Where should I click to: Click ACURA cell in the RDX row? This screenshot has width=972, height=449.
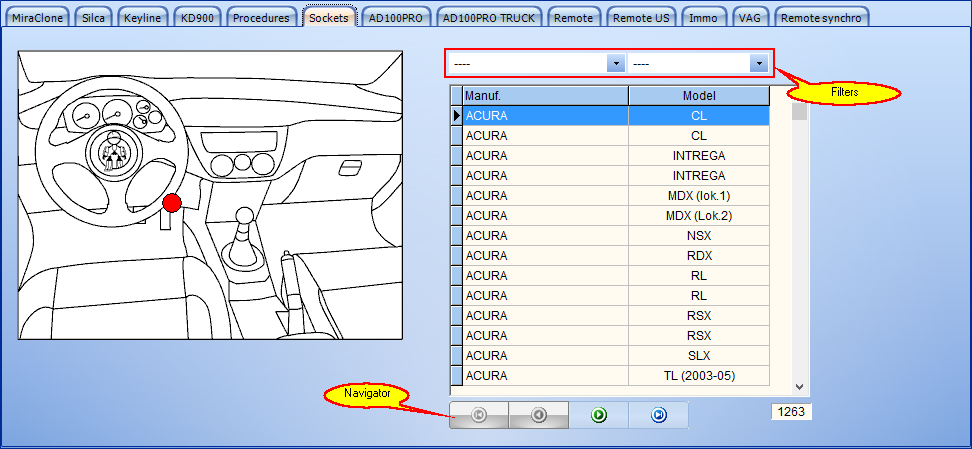pos(545,256)
